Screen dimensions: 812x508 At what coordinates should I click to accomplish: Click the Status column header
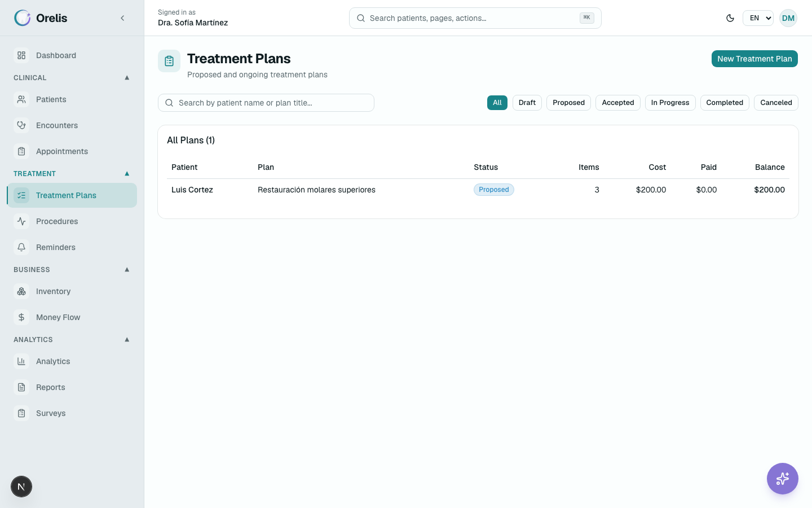(x=486, y=167)
